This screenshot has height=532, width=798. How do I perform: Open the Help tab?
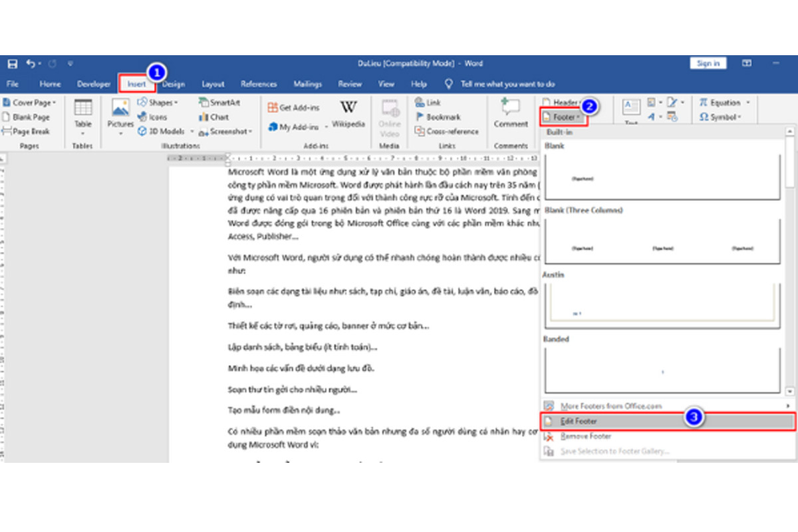[418, 84]
